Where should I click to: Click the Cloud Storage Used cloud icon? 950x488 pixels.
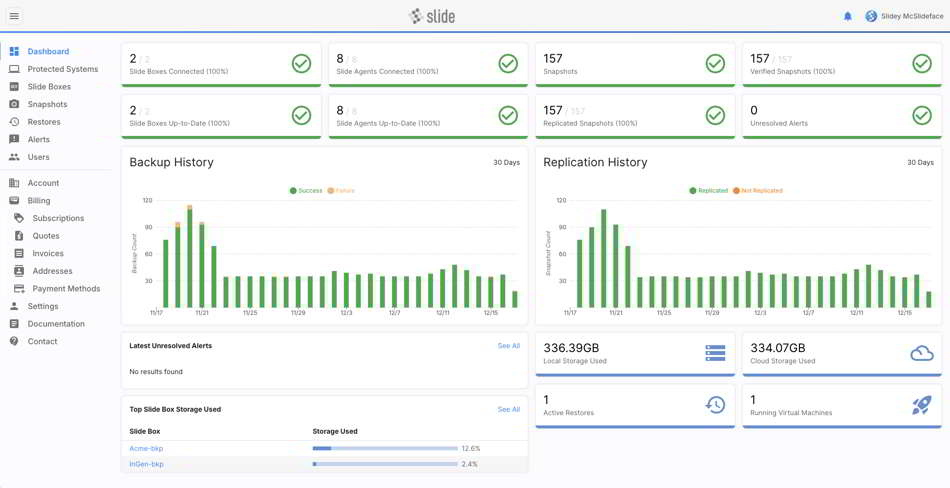922,353
